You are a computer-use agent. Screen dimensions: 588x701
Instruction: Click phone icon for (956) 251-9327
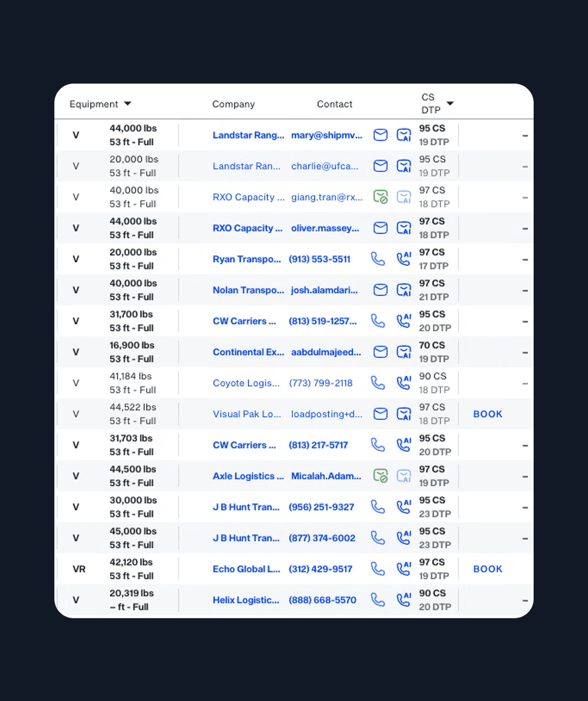[378, 507]
